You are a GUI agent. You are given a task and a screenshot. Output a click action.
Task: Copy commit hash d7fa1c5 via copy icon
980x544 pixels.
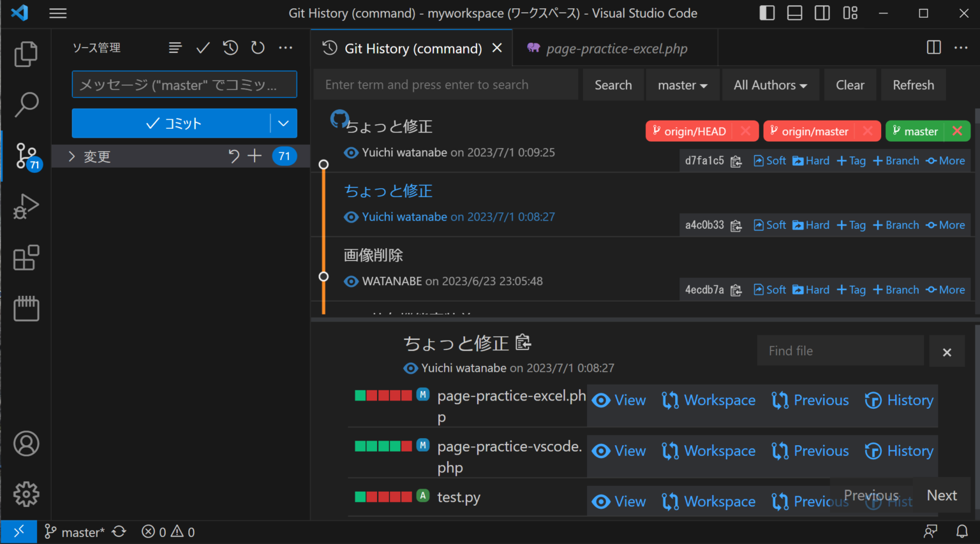click(x=736, y=161)
